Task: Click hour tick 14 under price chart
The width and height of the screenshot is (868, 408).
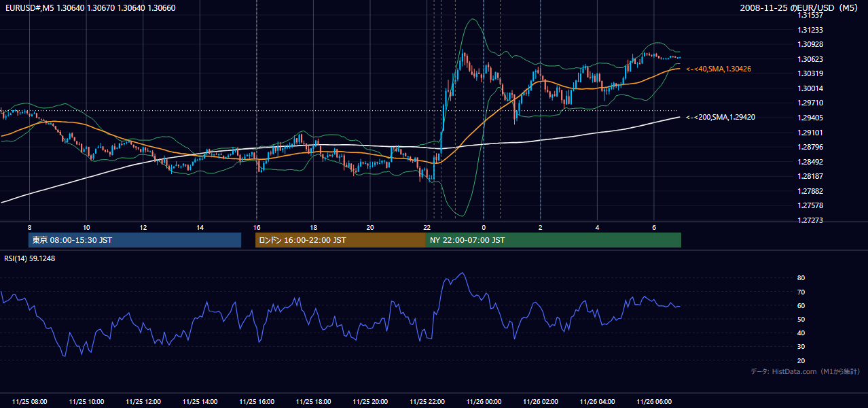Action: point(200,227)
